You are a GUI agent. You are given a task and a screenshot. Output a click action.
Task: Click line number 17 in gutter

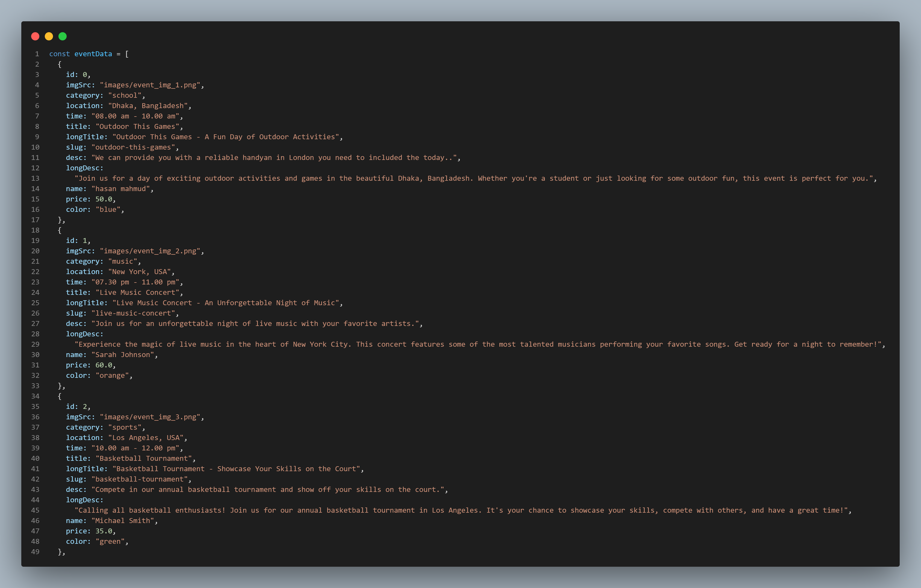[35, 220]
